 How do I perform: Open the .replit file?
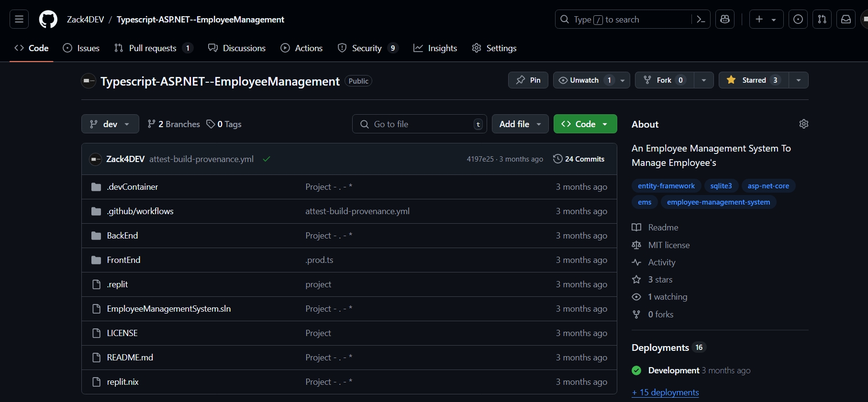pyautogui.click(x=117, y=284)
